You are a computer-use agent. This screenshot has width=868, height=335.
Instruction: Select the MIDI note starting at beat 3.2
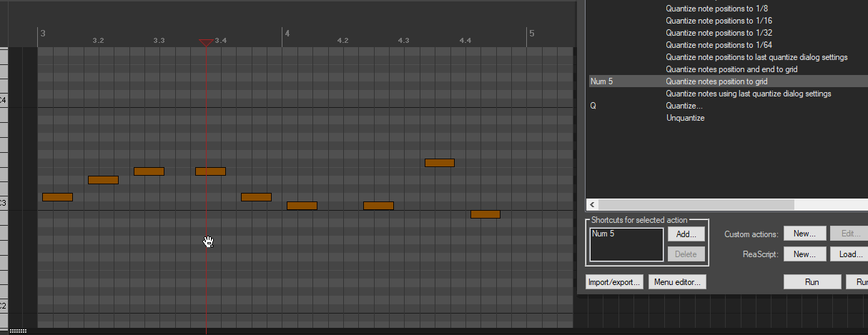[x=103, y=180]
